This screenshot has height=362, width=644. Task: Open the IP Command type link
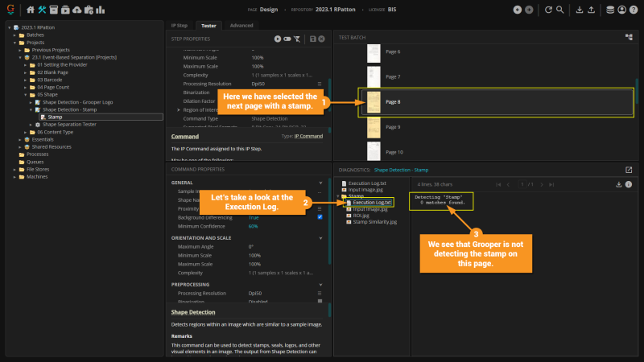307,136
